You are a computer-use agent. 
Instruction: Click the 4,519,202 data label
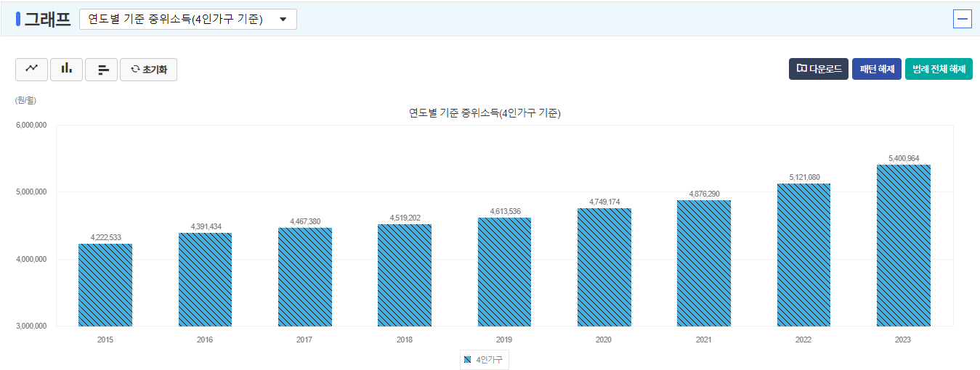click(405, 218)
